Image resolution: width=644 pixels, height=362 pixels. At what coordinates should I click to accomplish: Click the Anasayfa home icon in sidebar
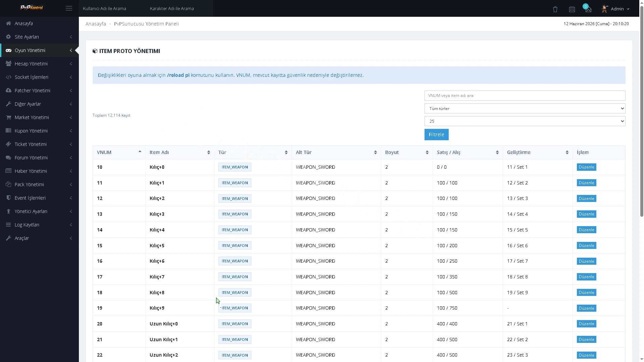pyautogui.click(x=8, y=23)
